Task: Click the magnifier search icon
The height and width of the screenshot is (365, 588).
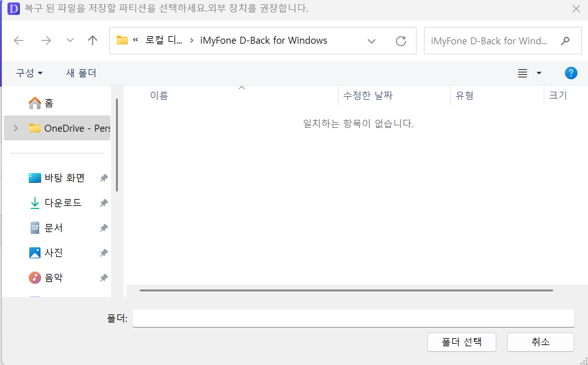Action: point(565,41)
